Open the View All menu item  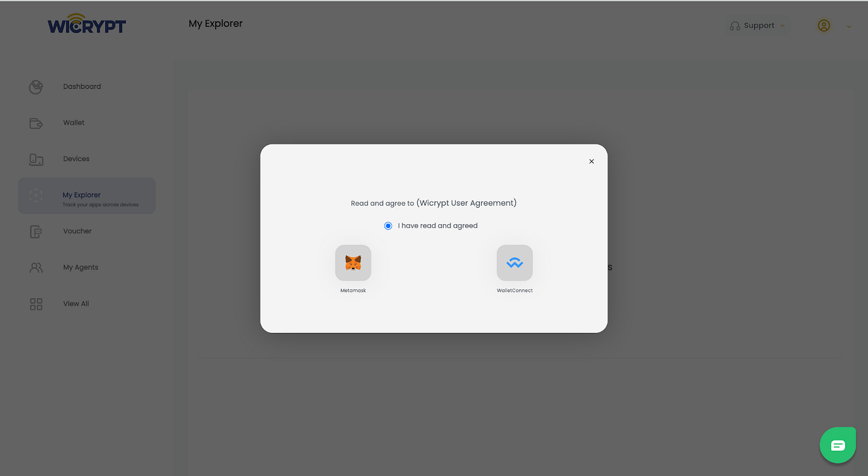click(x=76, y=304)
